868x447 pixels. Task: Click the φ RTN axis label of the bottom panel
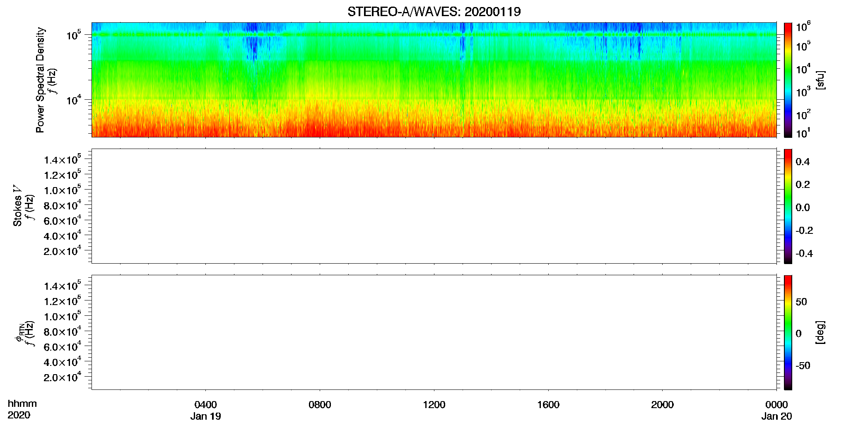pyautogui.click(x=19, y=332)
